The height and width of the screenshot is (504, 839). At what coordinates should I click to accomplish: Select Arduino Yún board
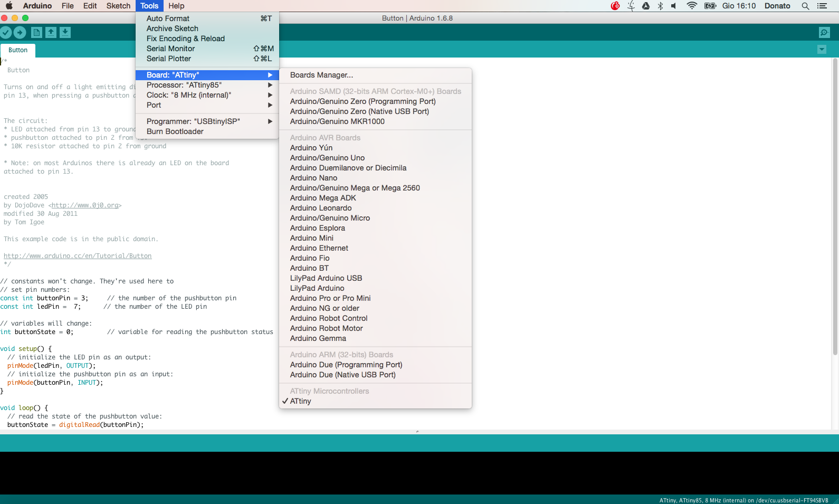coord(375,148)
